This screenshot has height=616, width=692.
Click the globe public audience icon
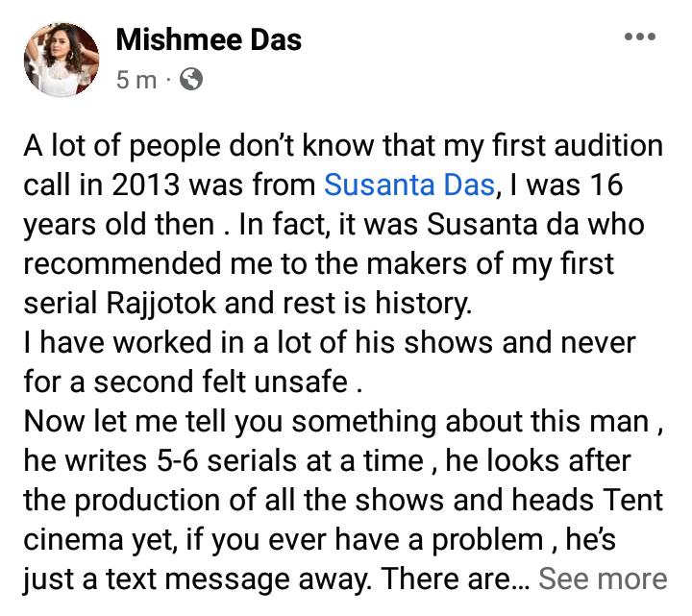[x=192, y=80]
